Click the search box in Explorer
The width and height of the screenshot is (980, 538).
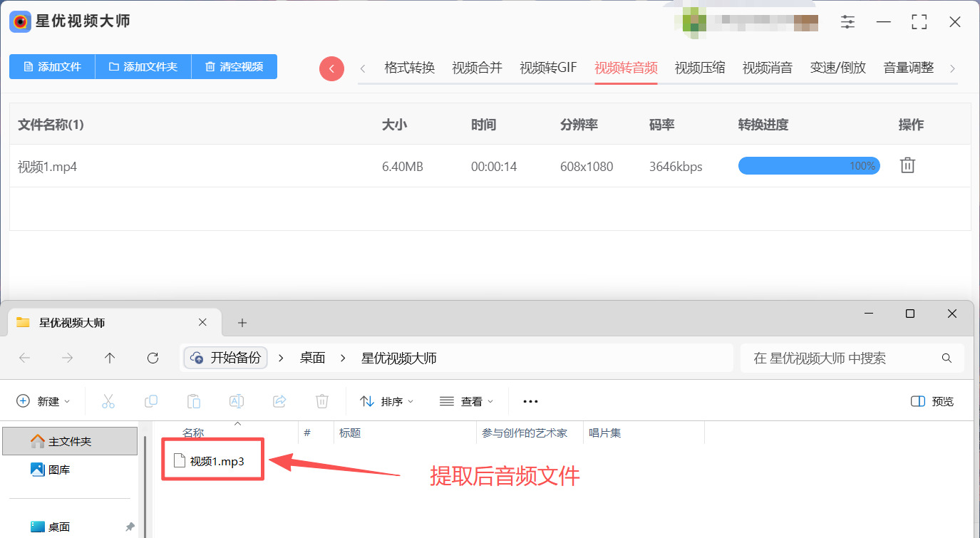pos(852,358)
